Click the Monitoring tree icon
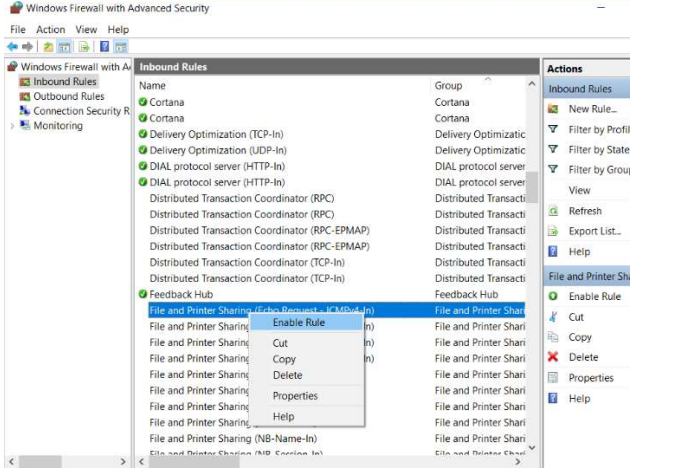Screen dimensions: 687x474 tap(25, 125)
